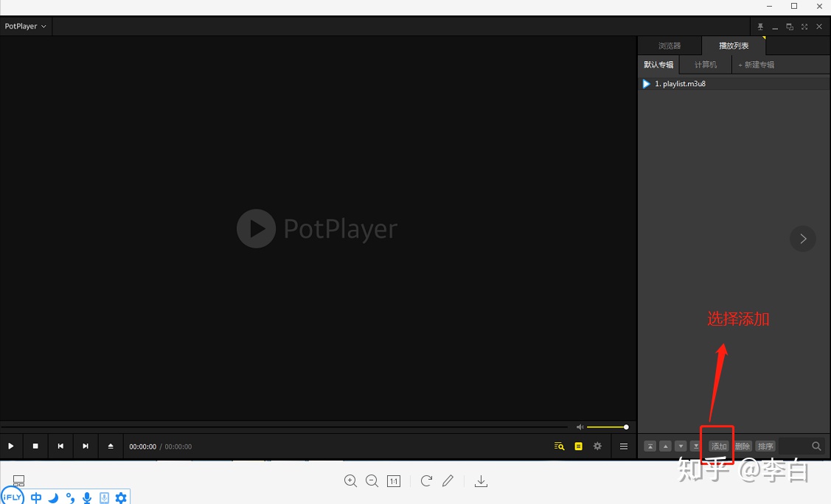Select playlist.m3u8 in the playlist
This screenshot has height=504, width=831.
[x=734, y=84]
